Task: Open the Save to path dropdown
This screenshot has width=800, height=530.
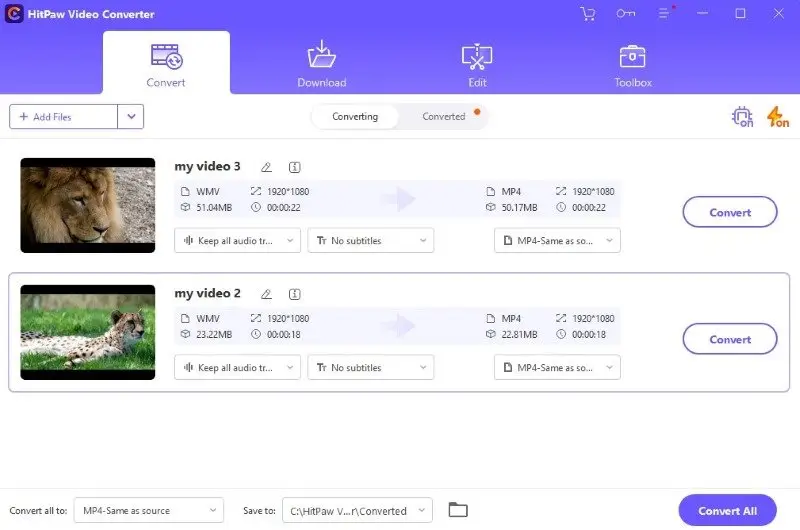Action: (x=357, y=510)
